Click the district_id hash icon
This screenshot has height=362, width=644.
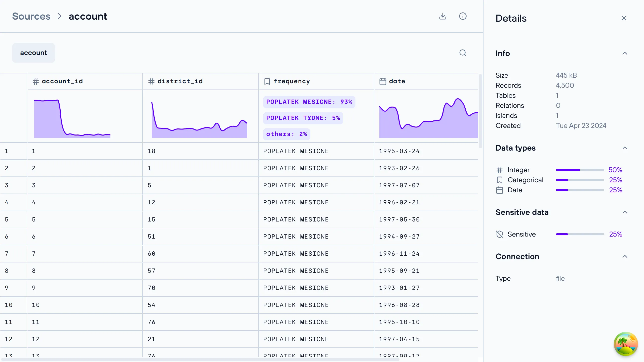pos(151,81)
